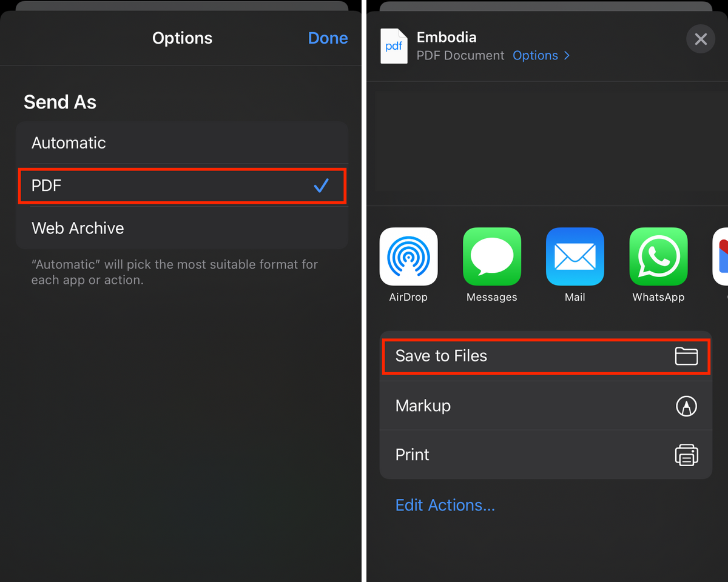Open the Edit Actions… link
Image resolution: width=728 pixels, height=582 pixels.
click(x=445, y=505)
